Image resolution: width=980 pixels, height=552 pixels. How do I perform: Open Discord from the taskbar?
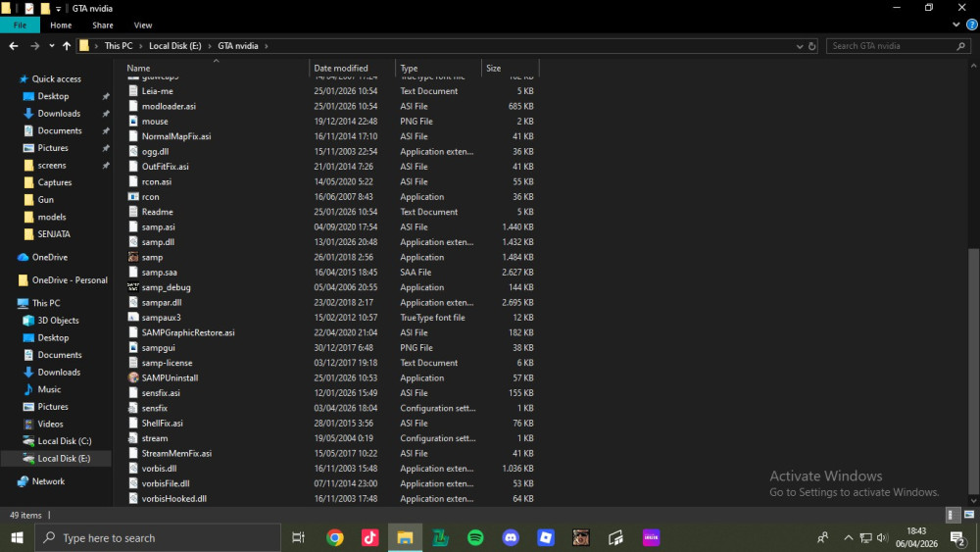pos(511,537)
